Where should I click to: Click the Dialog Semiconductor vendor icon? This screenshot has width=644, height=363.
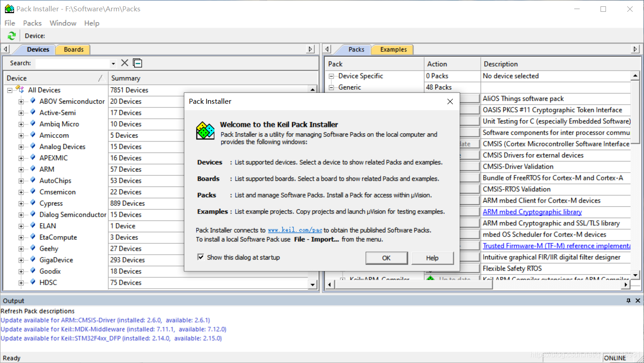click(x=33, y=214)
